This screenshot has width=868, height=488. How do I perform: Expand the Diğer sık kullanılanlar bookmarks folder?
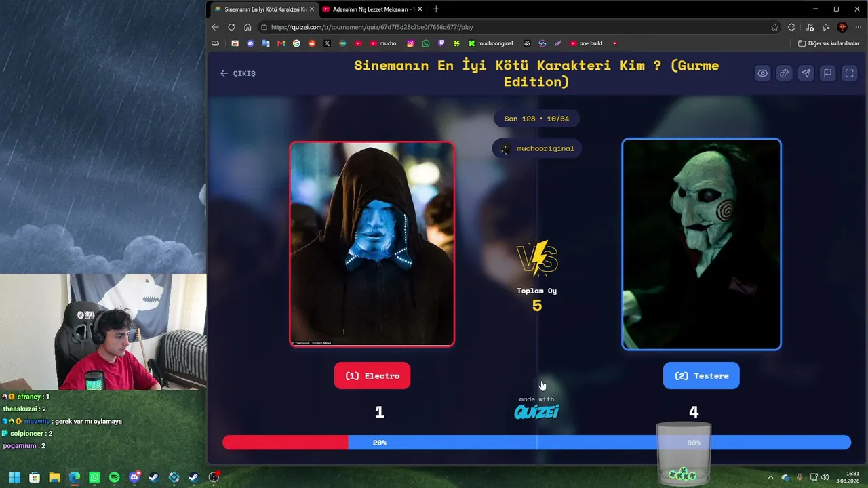(829, 43)
